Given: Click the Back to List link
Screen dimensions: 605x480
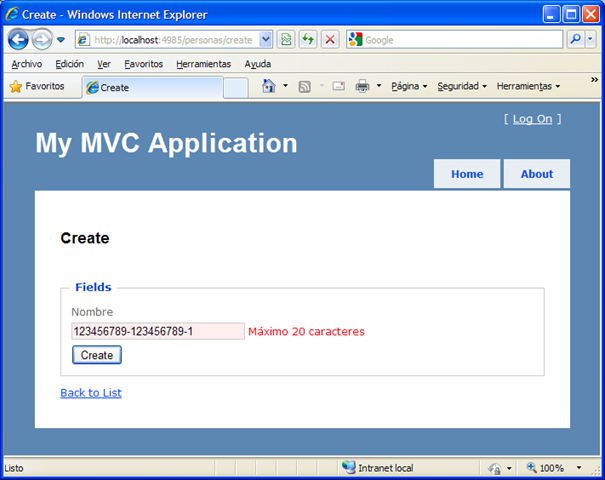Looking at the screenshot, I should click(91, 393).
